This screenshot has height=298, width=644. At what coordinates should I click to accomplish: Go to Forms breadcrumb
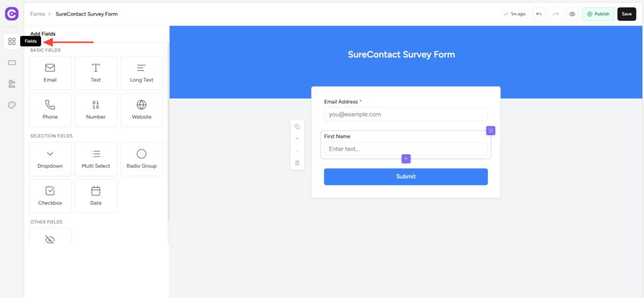click(38, 14)
